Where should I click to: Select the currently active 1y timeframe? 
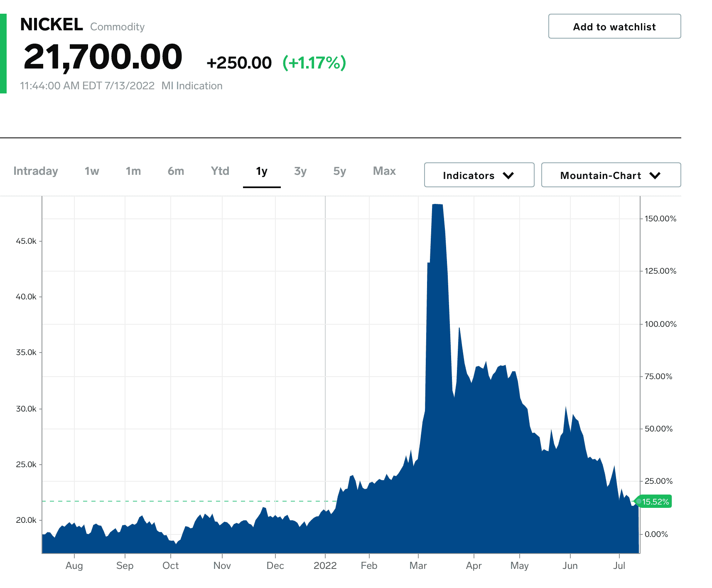(x=262, y=171)
